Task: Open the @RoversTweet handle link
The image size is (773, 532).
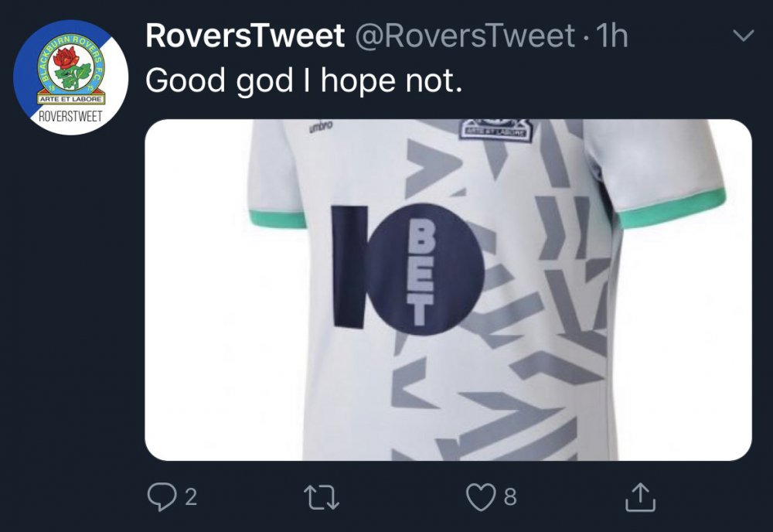Action: click(465, 36)
